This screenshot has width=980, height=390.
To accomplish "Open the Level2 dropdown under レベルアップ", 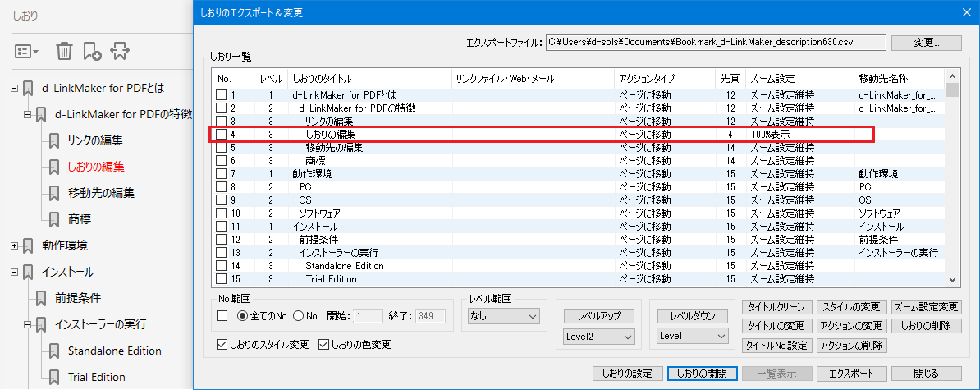I will click(598, 337).
